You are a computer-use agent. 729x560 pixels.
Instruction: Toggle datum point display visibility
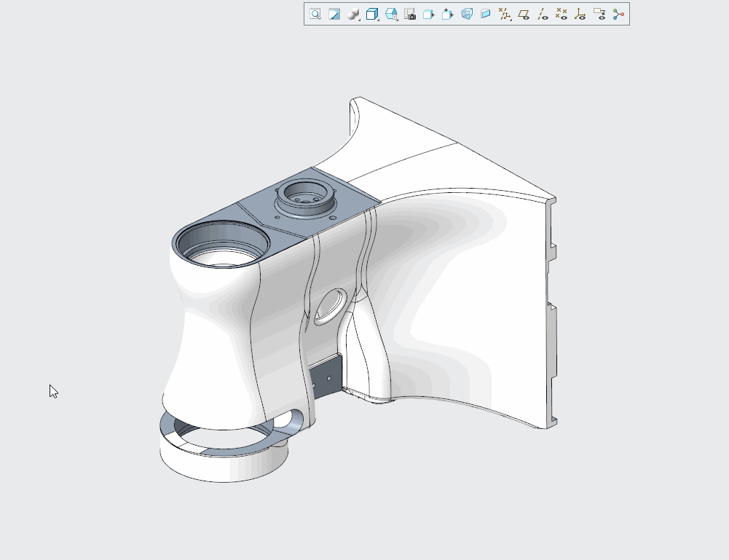(561, 14)
